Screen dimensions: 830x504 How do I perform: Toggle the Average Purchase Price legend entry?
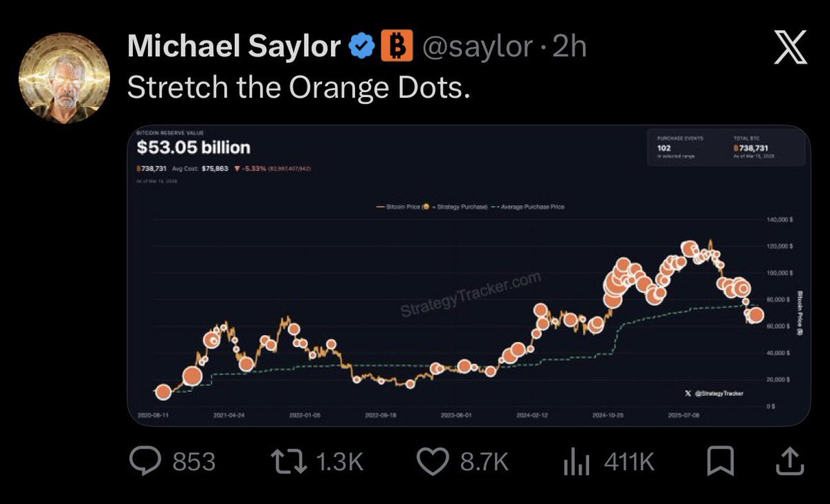pyautogui.click(x=531, y=206)
